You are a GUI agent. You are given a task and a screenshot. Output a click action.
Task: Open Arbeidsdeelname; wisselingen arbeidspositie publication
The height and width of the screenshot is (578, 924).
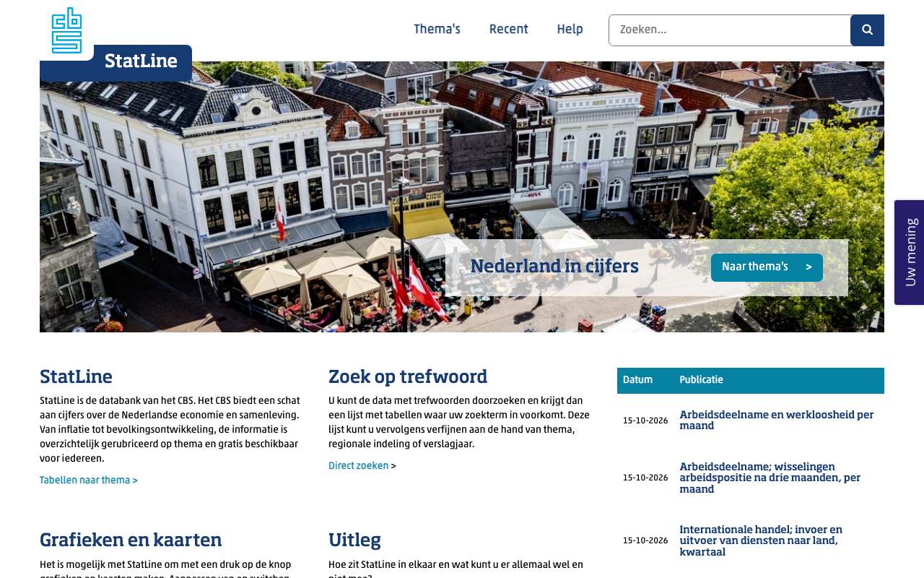click(x=770, y=478)
